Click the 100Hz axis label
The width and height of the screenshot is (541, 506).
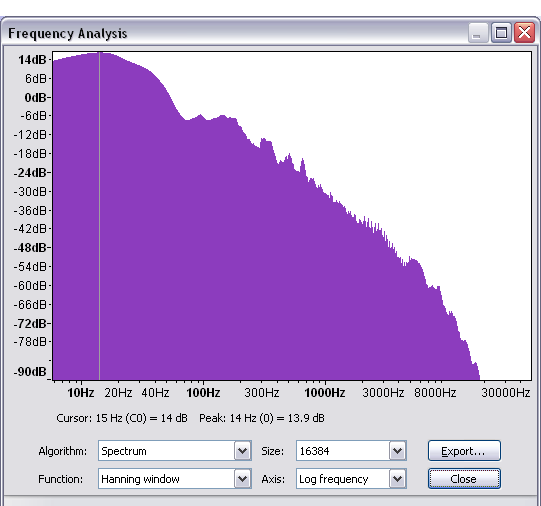click(203, 393)
